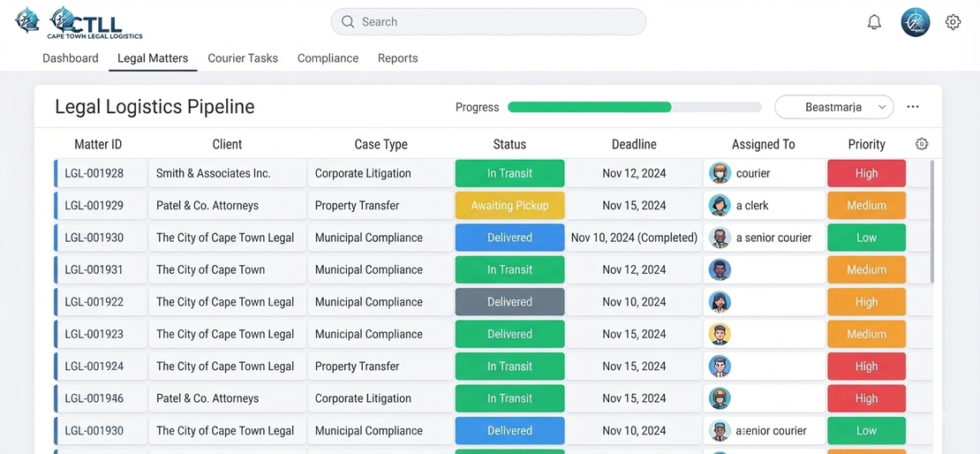Click the magnifier icon in the search bar
The width and height of the screenshot is (980, 454).
[348, 22]
